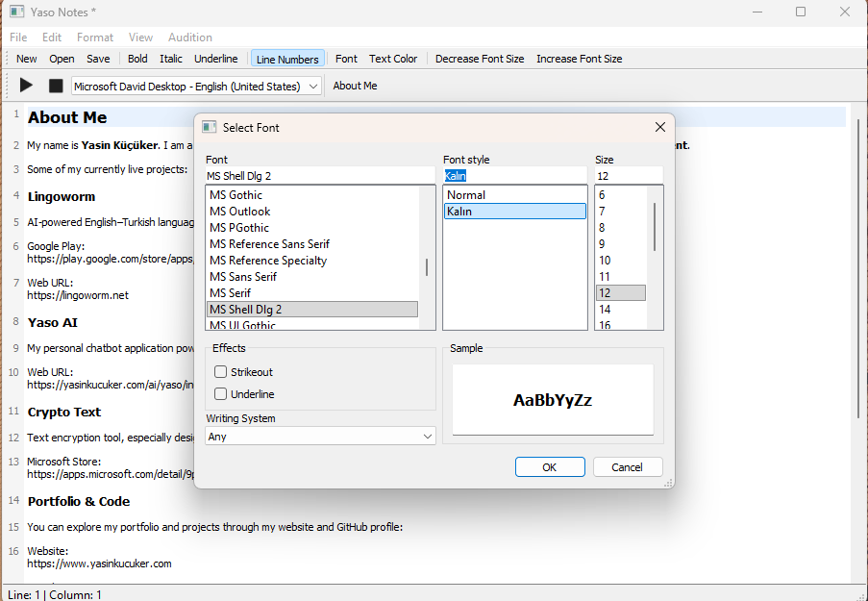Image resolution: width=868 pixels, height=601 pixels.
Task: Toggle the Line Numbers toolbar button
Action: [287, 59]
